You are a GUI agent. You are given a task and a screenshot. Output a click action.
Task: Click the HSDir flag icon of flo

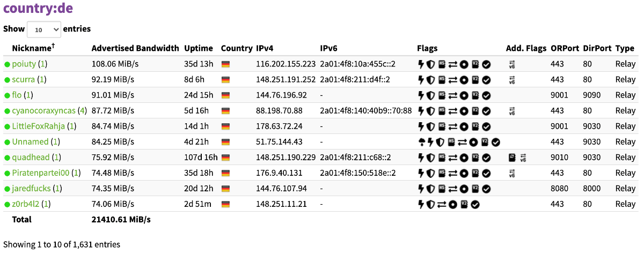pos(441,95)
